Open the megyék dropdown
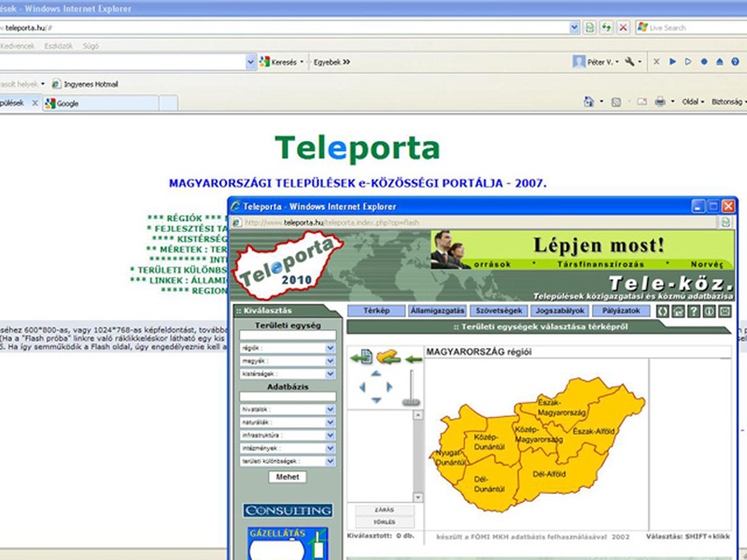Image resolution: width=747 pixels, height=560 pixels. (x=331, y=361)
